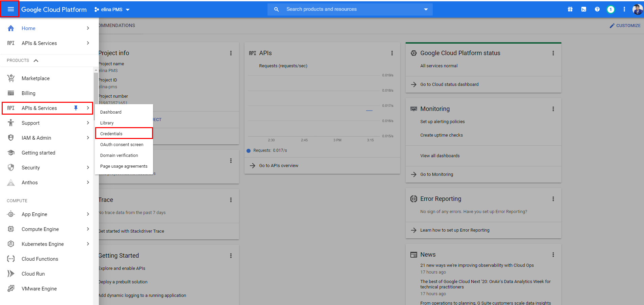Open the gift free trial icon
Screen dimensions: 644x305
[x=570, y=9]
